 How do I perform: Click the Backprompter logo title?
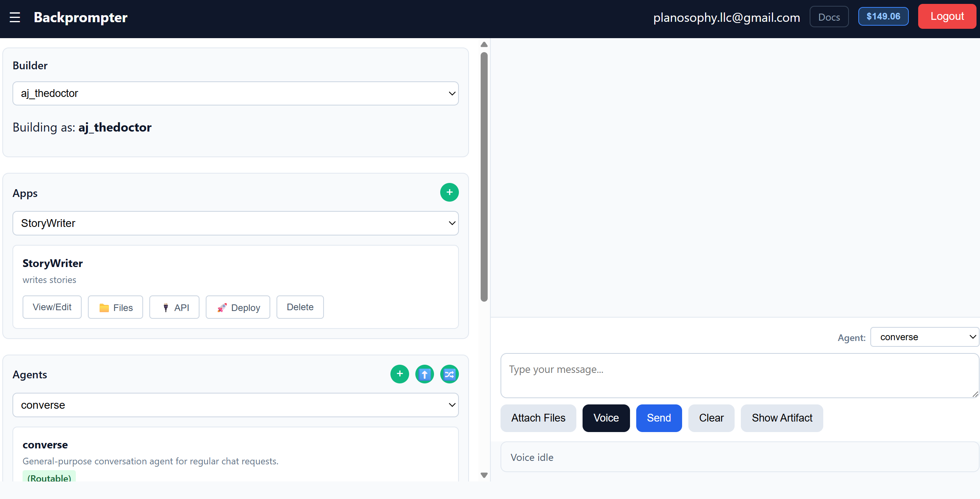coord(80,17)
